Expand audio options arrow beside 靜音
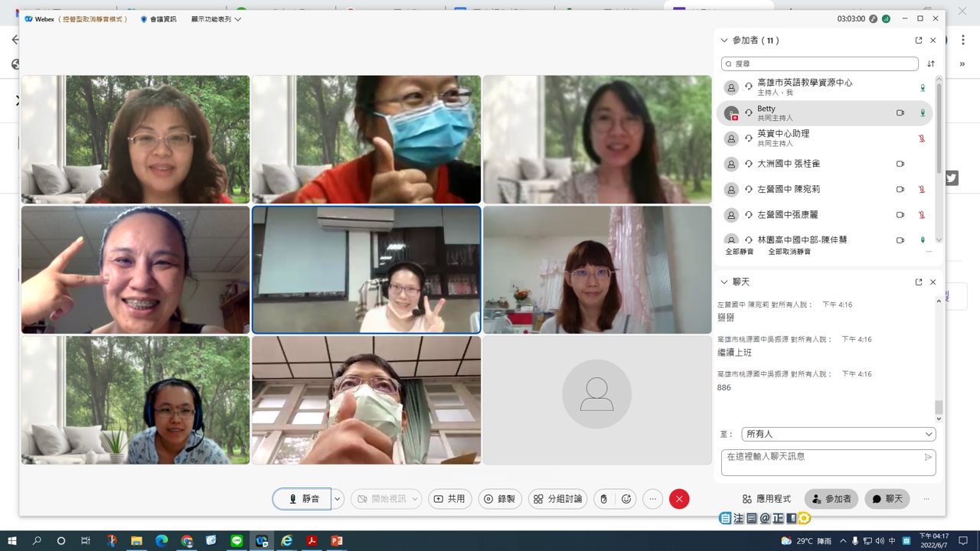Screen dimensions: 980x551 click(x=337, y=499)
